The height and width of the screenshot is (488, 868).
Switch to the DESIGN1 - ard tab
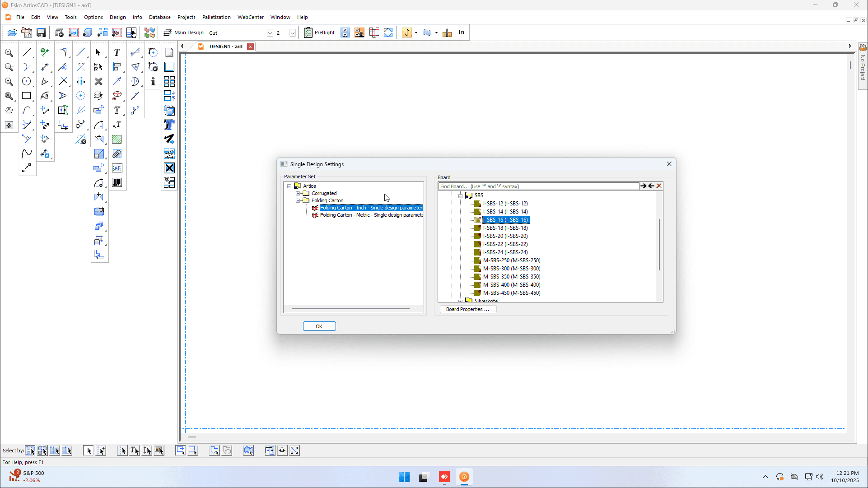(x=225, y=46)
